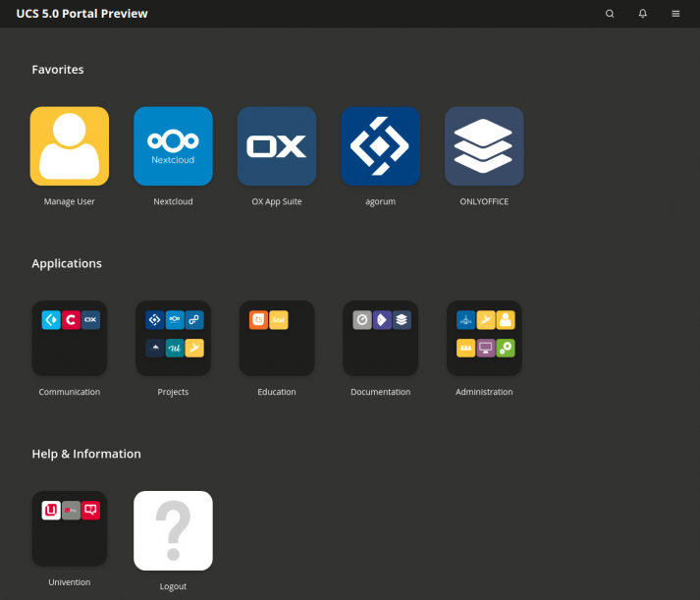Click the small OX icon in Communication

pos(90,320)
